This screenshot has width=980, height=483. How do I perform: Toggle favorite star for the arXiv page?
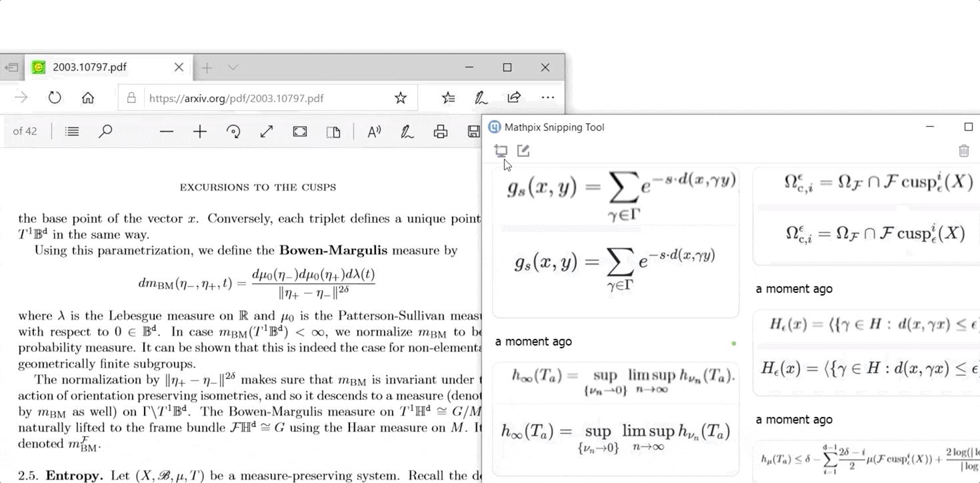(401, 97)
